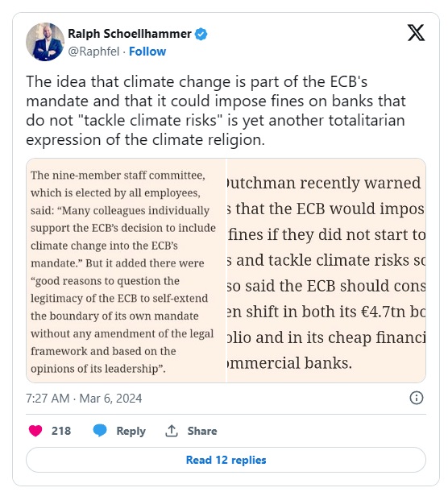
Task: Like the tweet with heart icon
Action: 35,431
